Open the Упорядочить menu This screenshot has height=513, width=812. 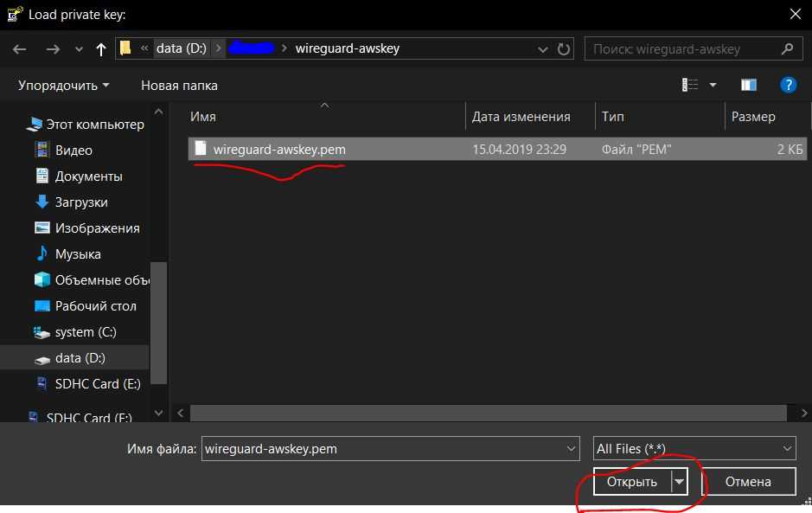tap(63, 85)
